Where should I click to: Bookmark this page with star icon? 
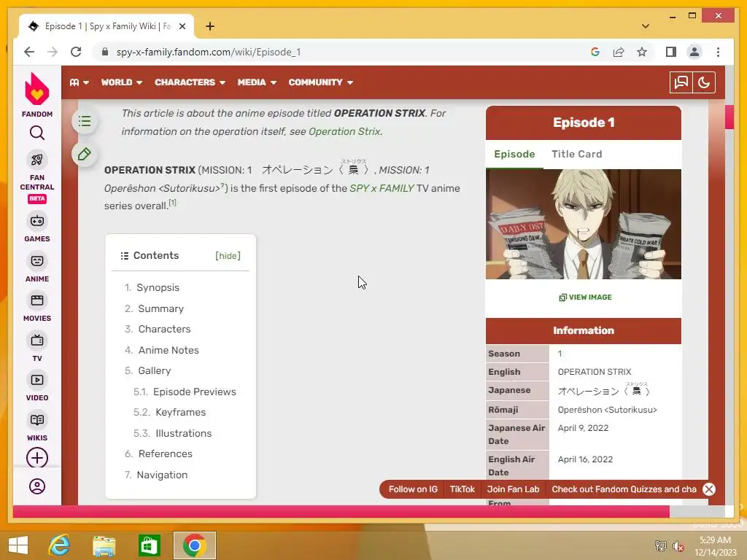pos(642,52)
